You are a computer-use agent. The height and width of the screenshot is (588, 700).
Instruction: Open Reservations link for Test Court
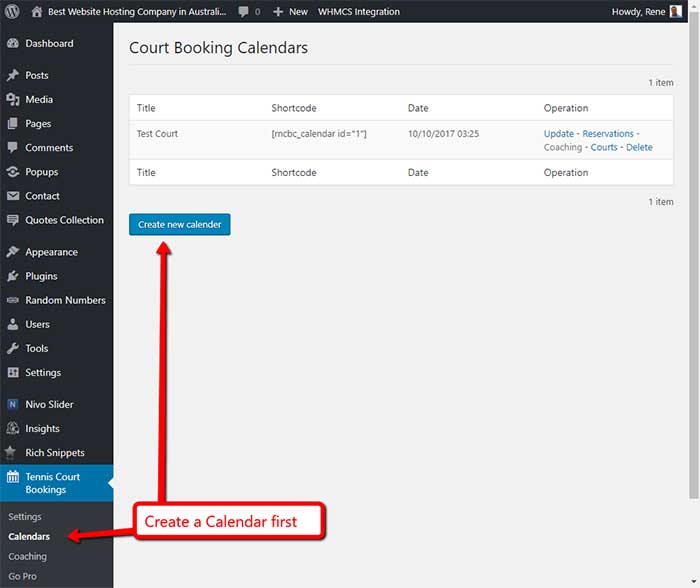(x=608, y=133)
